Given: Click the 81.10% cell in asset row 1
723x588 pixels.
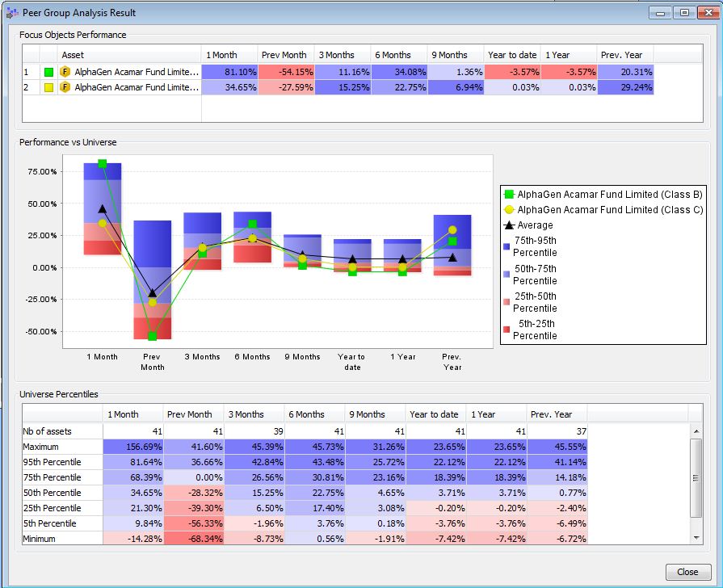Looking at the screenshot, I should click(229, 72).
